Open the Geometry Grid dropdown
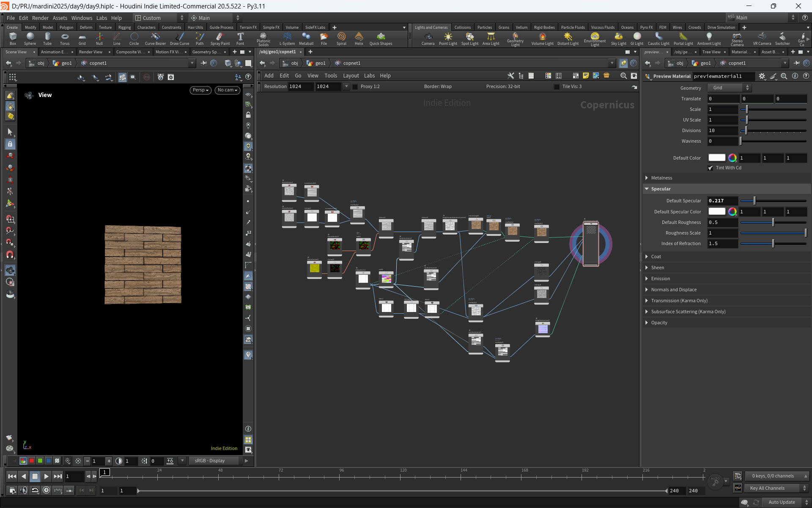The width and height of the screenshot is (812, 508). (730, 88)
